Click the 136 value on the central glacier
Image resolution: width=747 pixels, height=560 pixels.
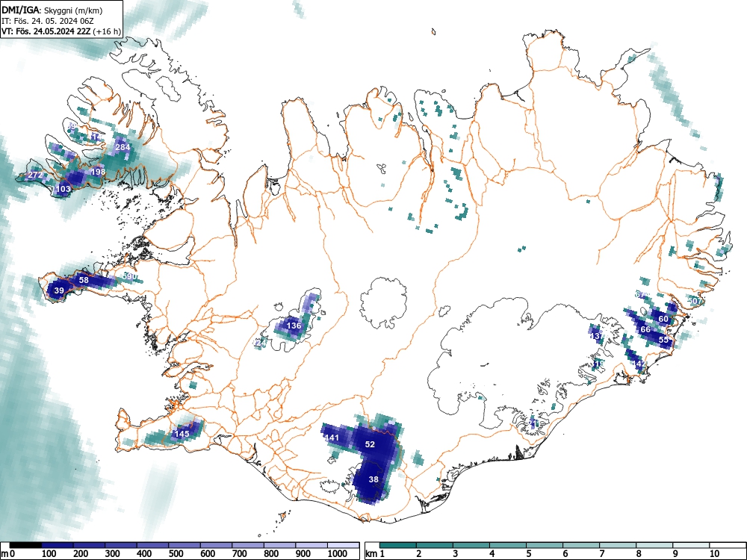point(294,326)
